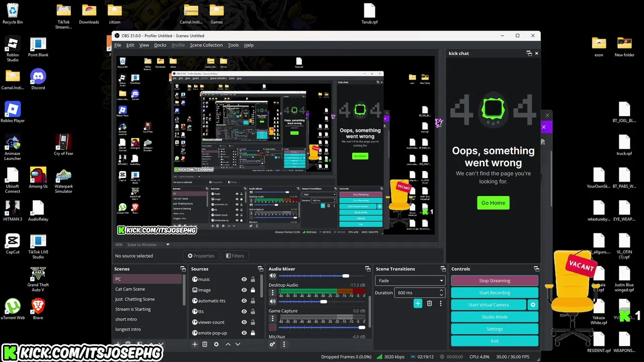Image resolution: width=644 pixels, height=362 pixels.
Task: Open Audio Mixer toolbar three-dot menu
Action: coord(284,344)
